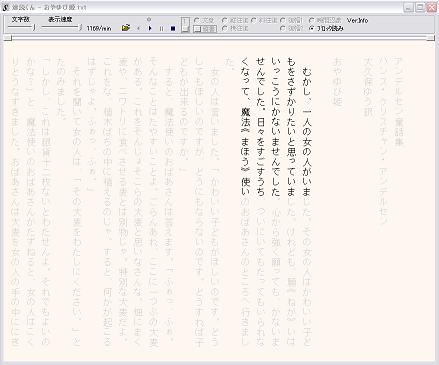The width and height of the screenshot is (439, 365).
Task: Stop the reading with the square stop button
Action: [173, 29]
